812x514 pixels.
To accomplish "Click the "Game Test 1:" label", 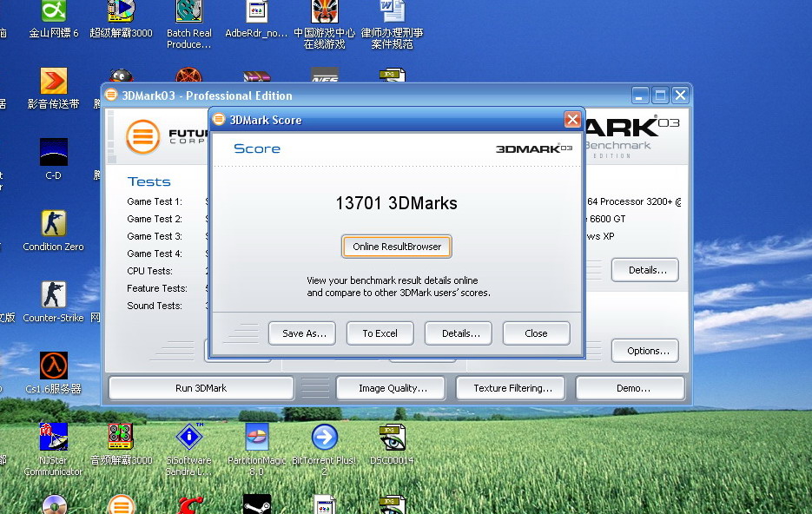I will (155, 202).
